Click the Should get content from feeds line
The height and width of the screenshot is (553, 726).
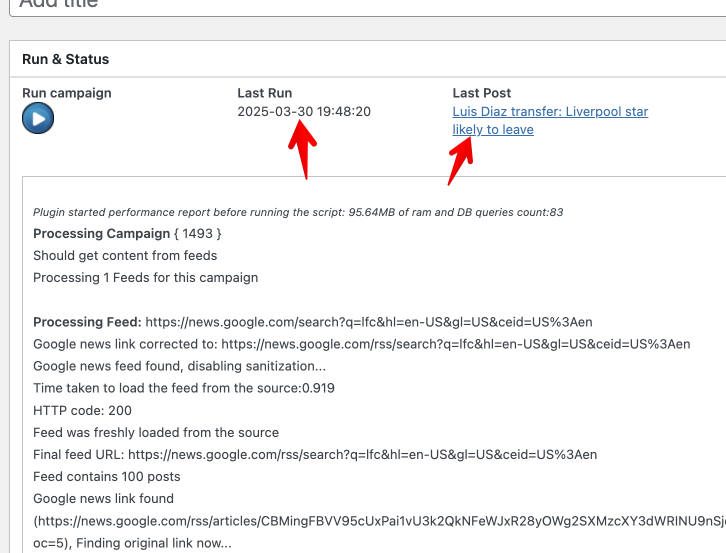pyautogui.click(x=125, y=256)
